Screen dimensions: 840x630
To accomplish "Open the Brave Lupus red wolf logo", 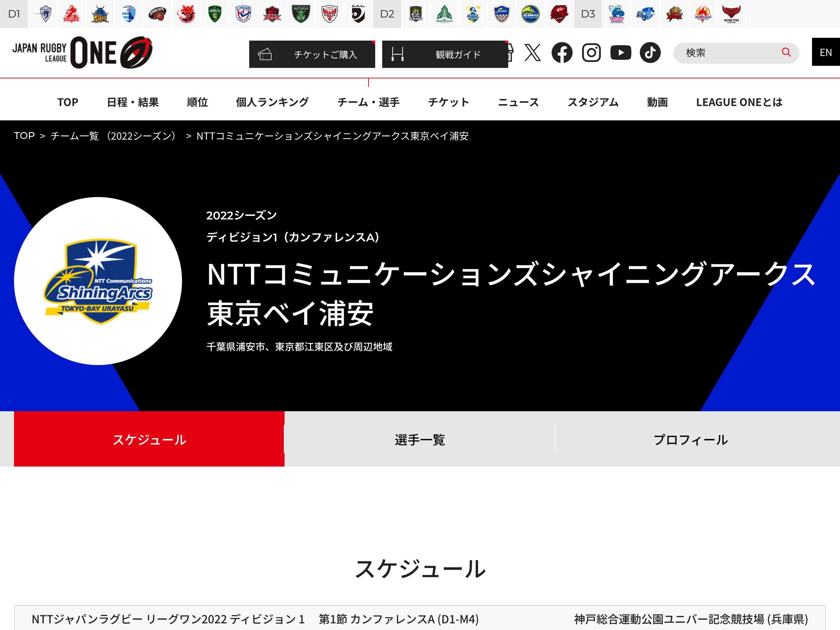I will (x=186, y=14).
